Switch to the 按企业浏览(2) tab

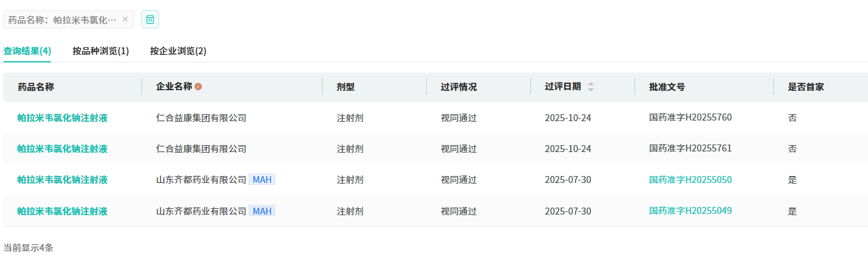tap(178, 51)
